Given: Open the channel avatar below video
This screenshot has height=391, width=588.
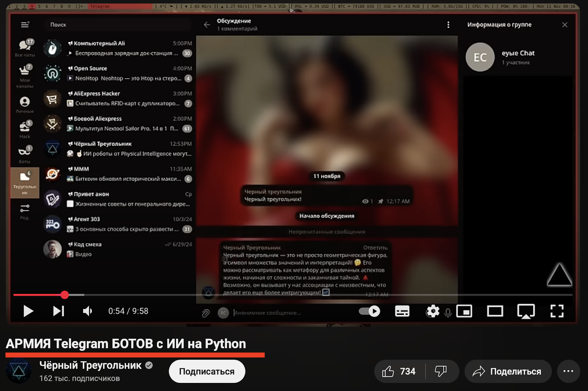Looking at the screenshot, I should pos(19,371).
